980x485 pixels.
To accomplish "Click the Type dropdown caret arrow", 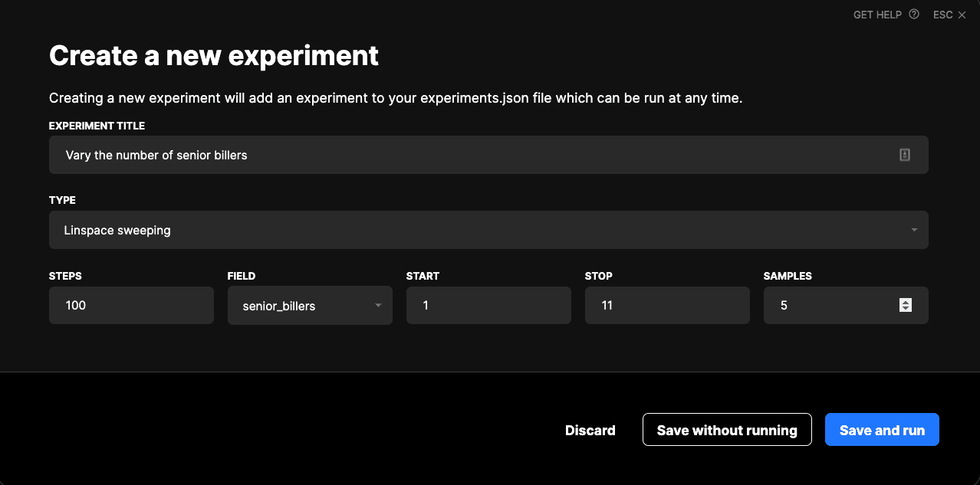I will tap(914, 230).
